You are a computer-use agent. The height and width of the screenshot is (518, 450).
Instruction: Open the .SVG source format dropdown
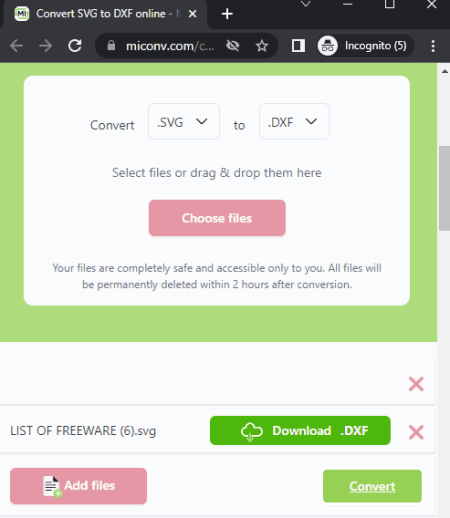[x=184, y=122]
